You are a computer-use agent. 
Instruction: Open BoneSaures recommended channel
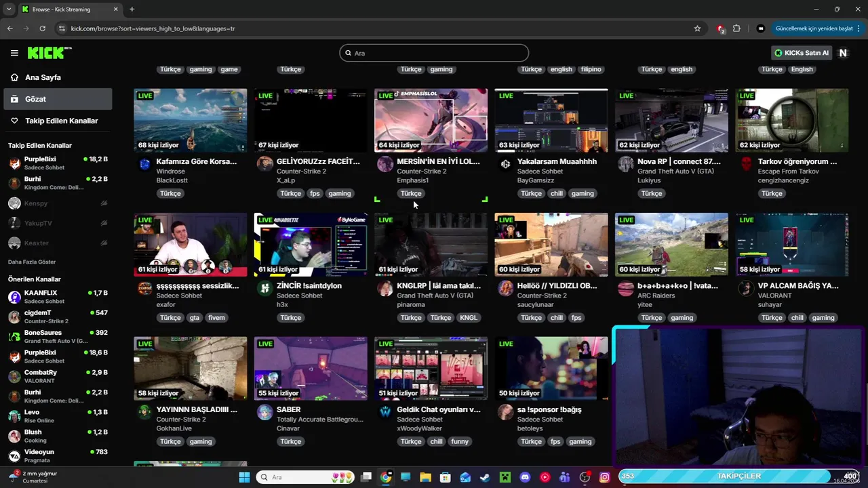pyautogui.click(x=58, y=337)
